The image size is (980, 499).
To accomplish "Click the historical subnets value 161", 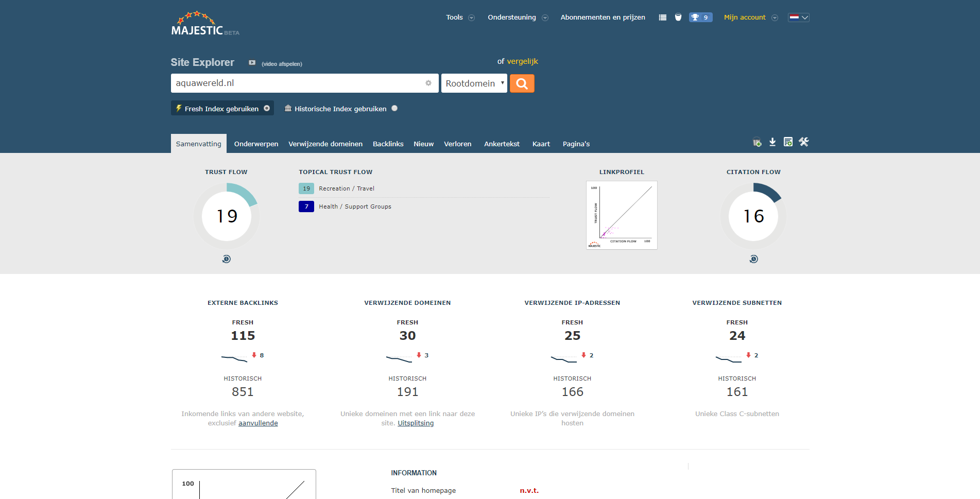I will click(737, 392).
